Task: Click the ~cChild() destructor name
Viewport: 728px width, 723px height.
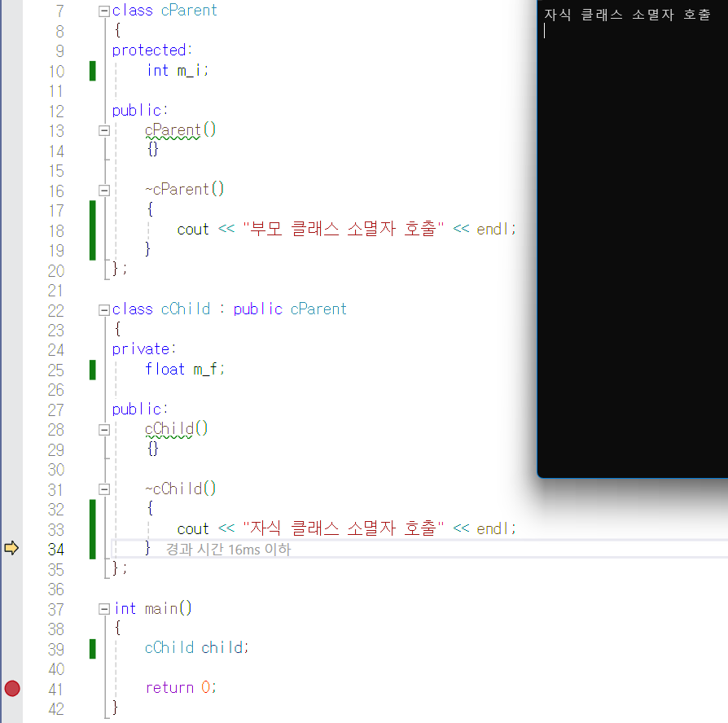Action: (x=181, y=489)
